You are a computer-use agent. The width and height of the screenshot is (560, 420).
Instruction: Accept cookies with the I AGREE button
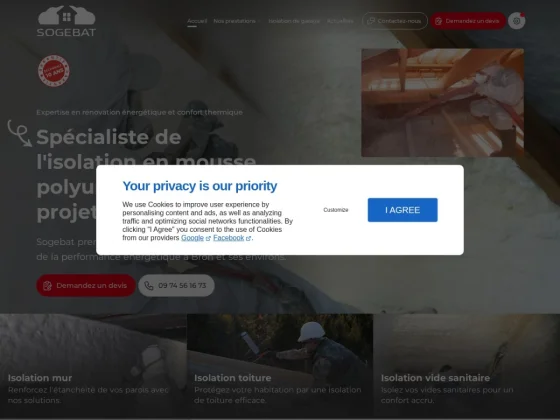[402, 210]
